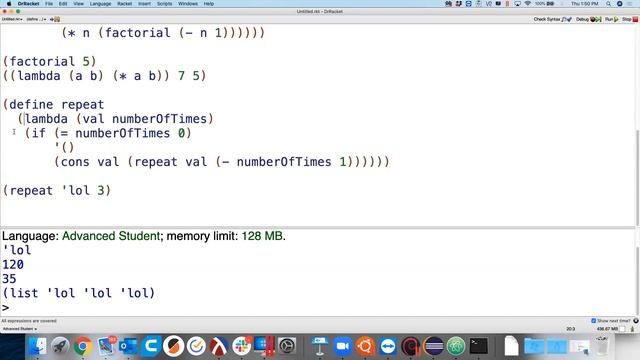
Task: Open the DrRacket red lambda icon in dock
Action: tap(219, 346)
